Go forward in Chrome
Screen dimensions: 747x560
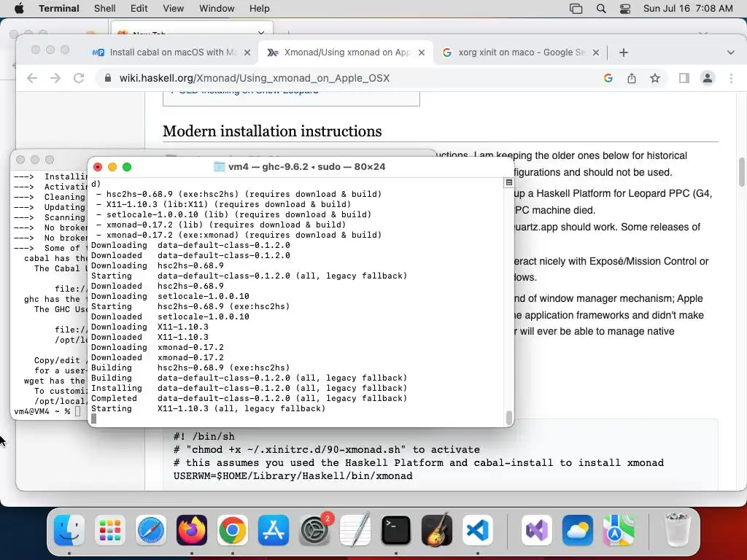[x=55, y=78]
